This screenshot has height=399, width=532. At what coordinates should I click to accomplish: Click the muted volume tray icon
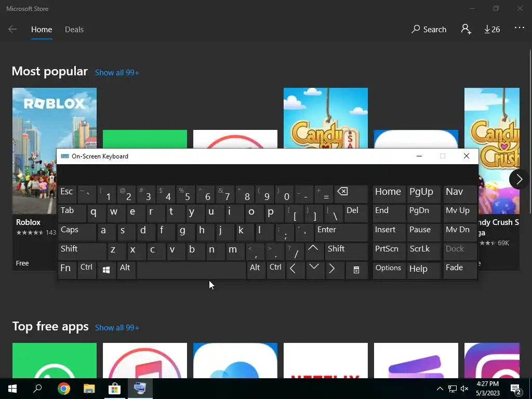coord(464,389)
